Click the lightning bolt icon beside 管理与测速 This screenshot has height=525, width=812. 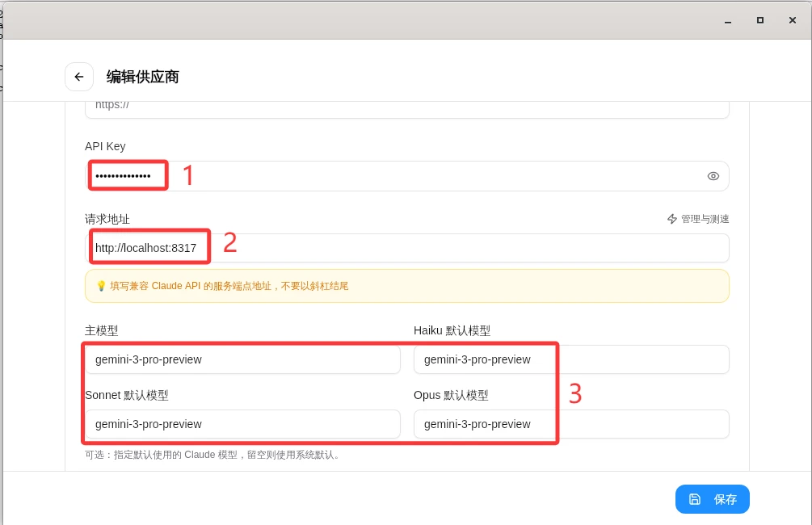(x=672, y=219)
